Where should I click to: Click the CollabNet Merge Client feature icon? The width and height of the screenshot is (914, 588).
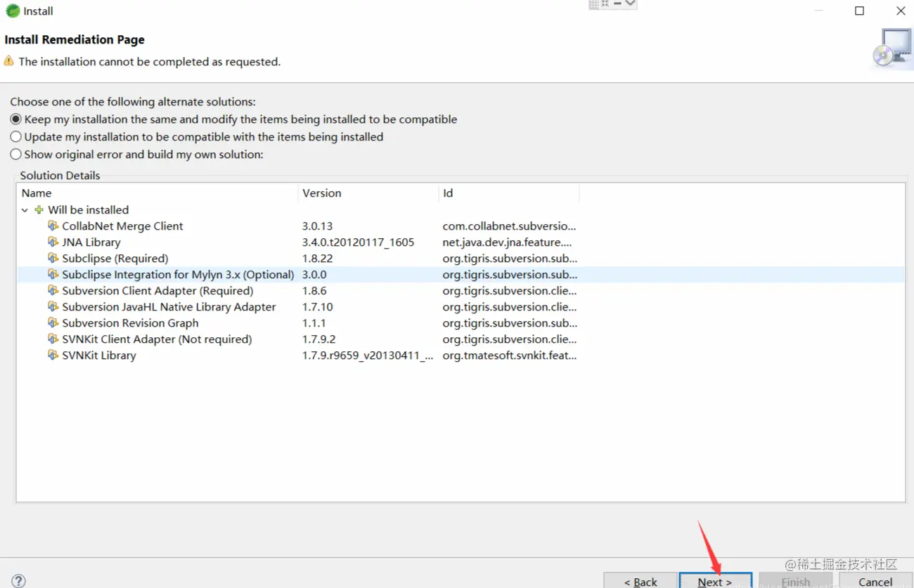click(53, 226)
